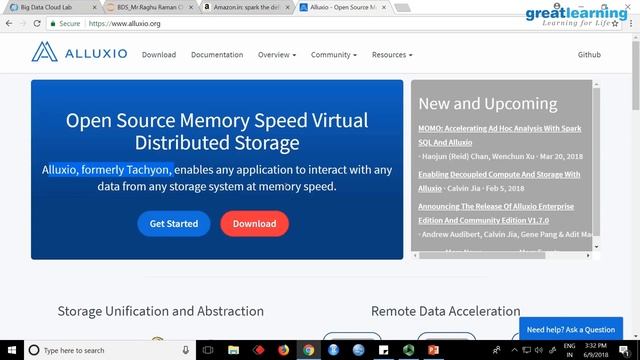Open the sticky notes taskbar app
The width and height of the screenshot is (640, 360).
(384, 350)
